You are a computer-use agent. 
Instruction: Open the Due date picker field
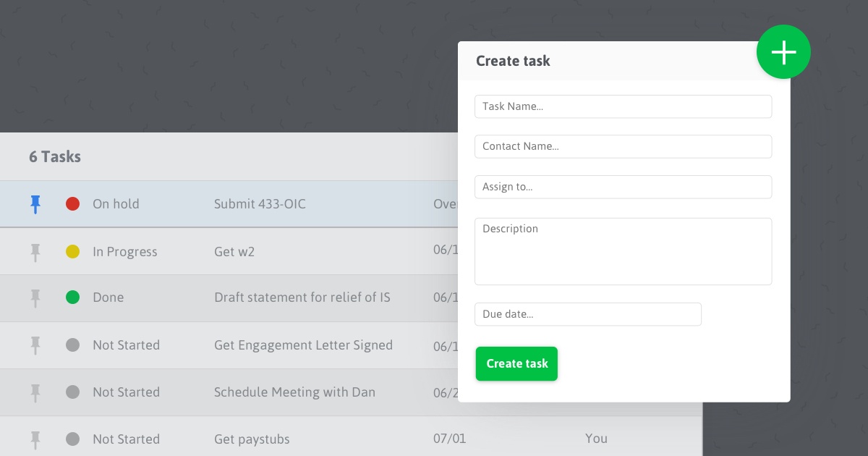(587, 314)
